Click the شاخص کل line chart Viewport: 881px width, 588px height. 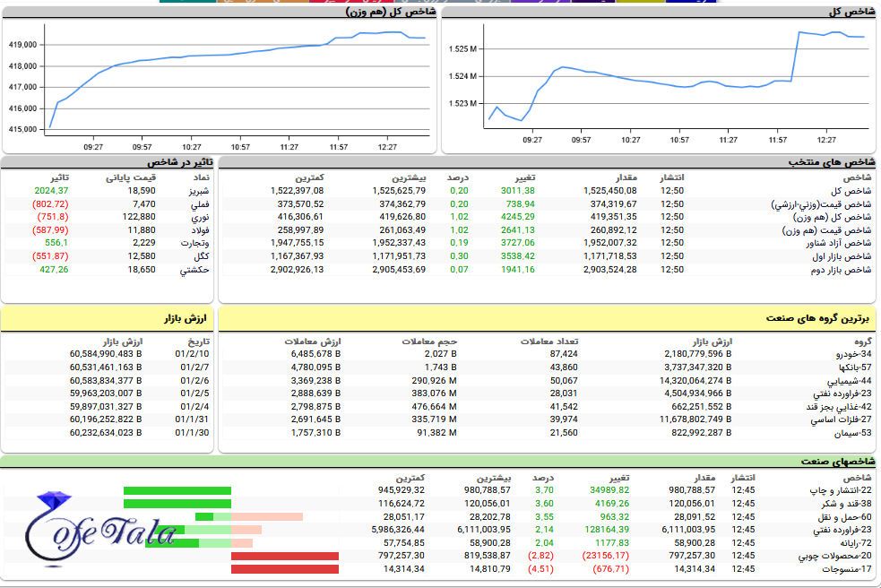pyautogui.click(x=660, y=79)
